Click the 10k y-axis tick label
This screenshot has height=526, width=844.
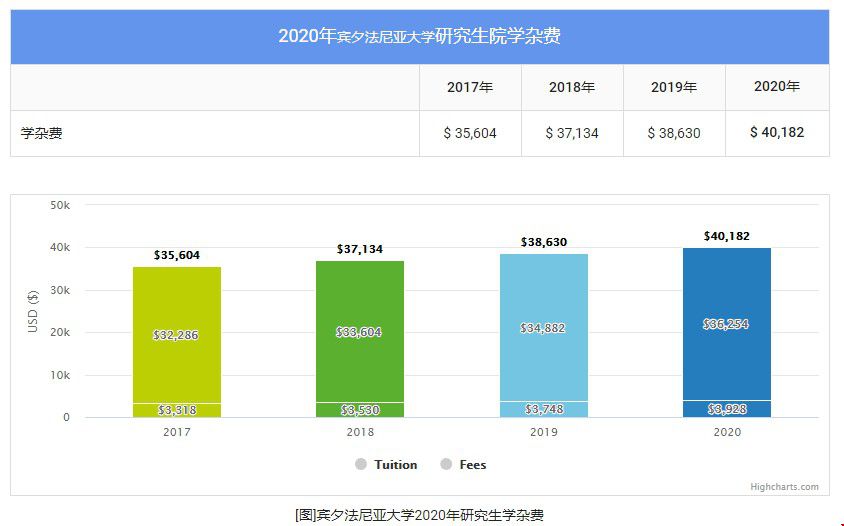click(60, 375)
